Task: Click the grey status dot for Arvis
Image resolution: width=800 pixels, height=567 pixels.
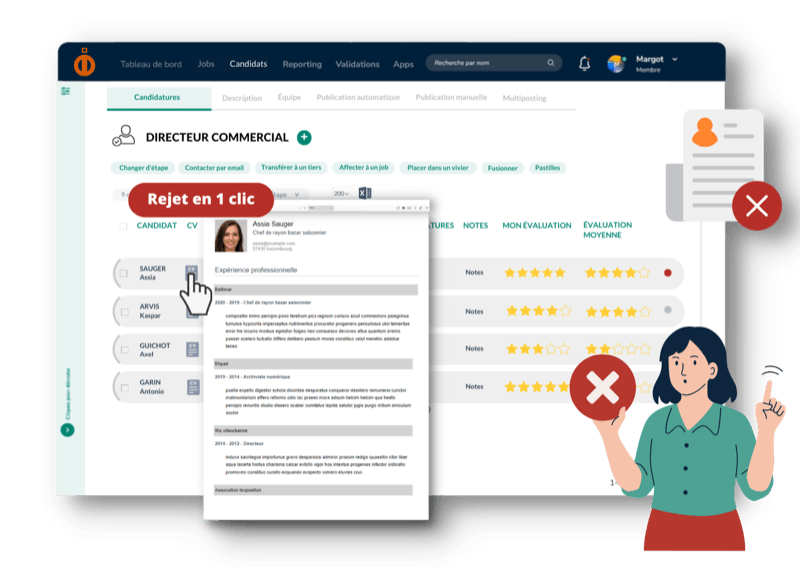Action: click(667, 310)
